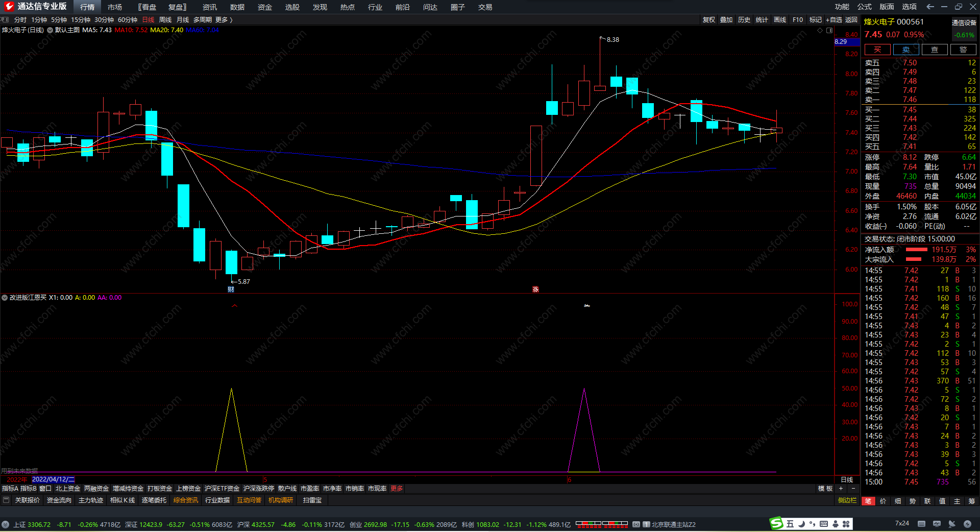Expand the red 更多 indicator list
The width and height of the screenshot is (980, 532).
coord(397,489)
